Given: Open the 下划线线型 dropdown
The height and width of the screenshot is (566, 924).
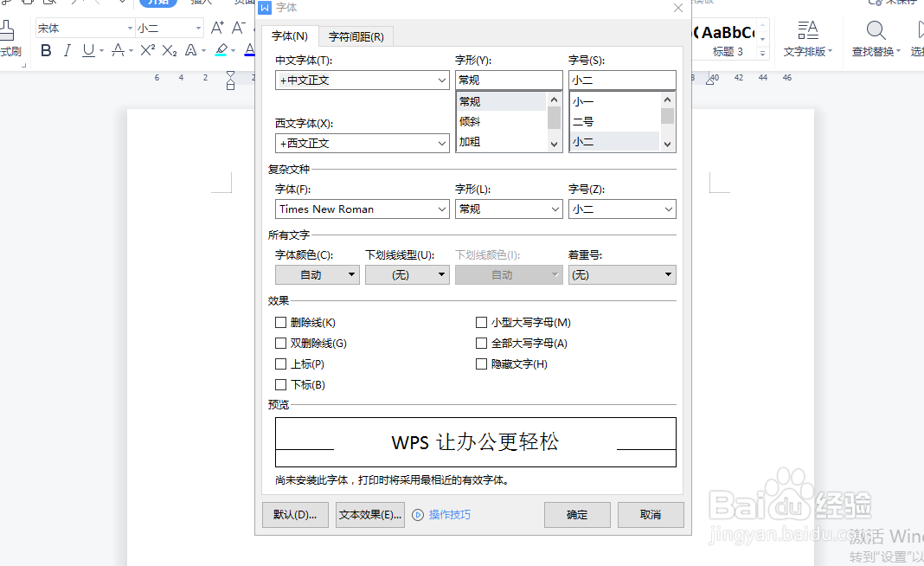Looking at the screenshot, I should click(407, 274).
